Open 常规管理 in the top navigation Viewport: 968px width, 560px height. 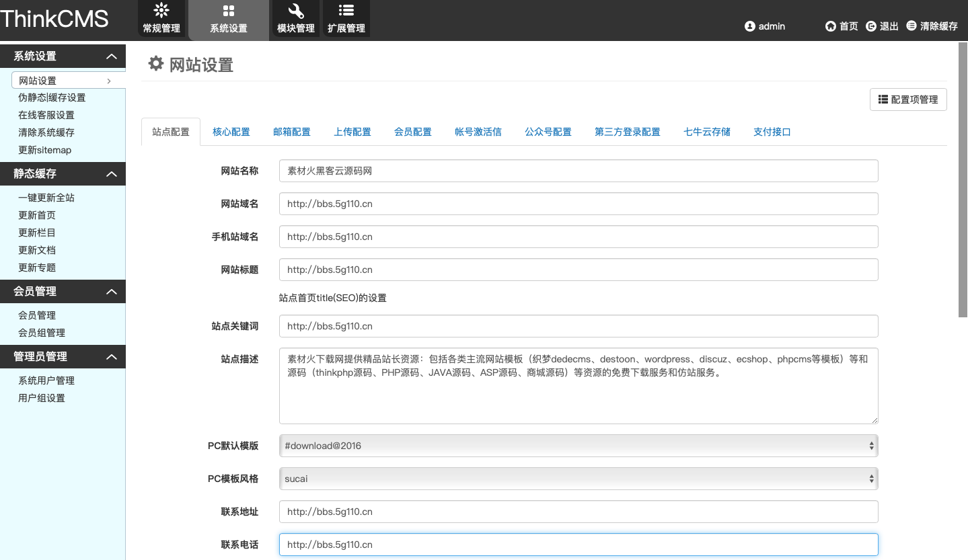pos(161,19)
